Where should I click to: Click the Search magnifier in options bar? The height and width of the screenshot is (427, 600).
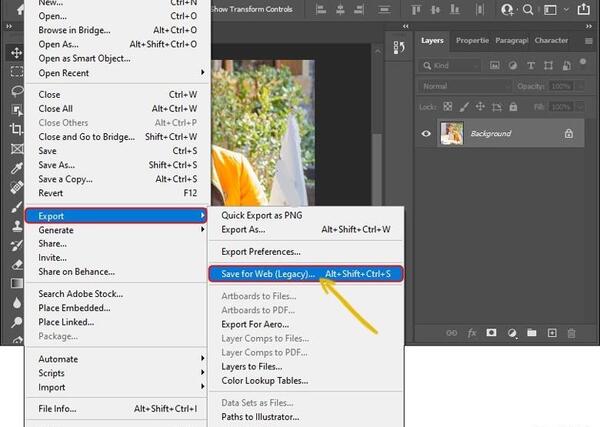[528, 10]
